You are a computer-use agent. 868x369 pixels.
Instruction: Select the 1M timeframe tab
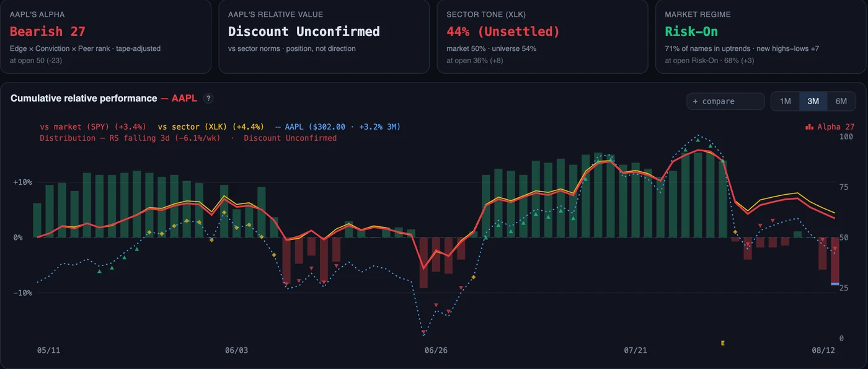pyautogui.click(x=785, y=101)
